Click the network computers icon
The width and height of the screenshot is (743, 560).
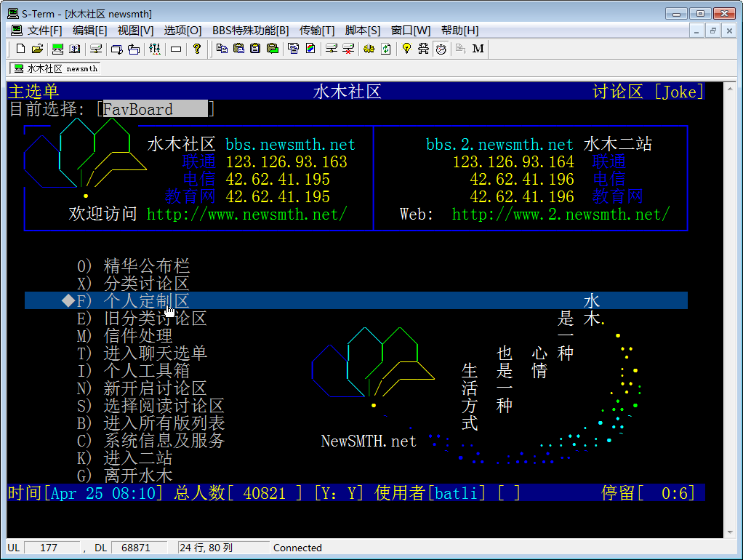click(x=424, y=49)
